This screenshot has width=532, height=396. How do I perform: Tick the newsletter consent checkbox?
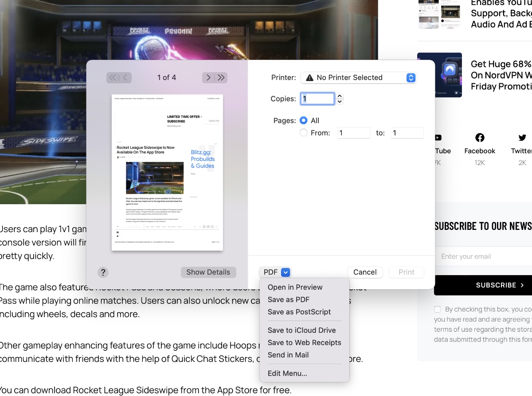tap(438, 309)
